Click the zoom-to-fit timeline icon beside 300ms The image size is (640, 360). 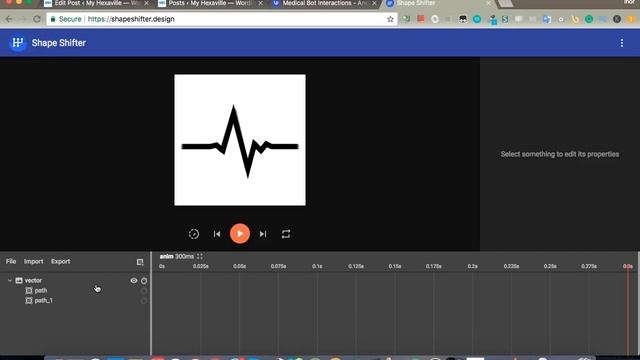click(200, 256)
